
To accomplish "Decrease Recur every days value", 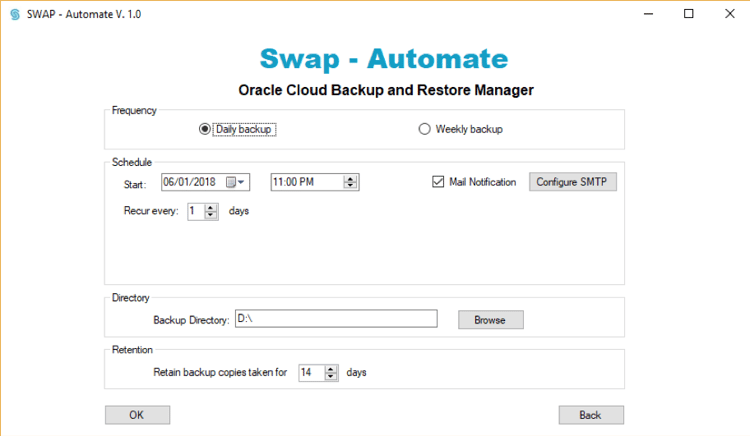I will click(x=210, y=215).
